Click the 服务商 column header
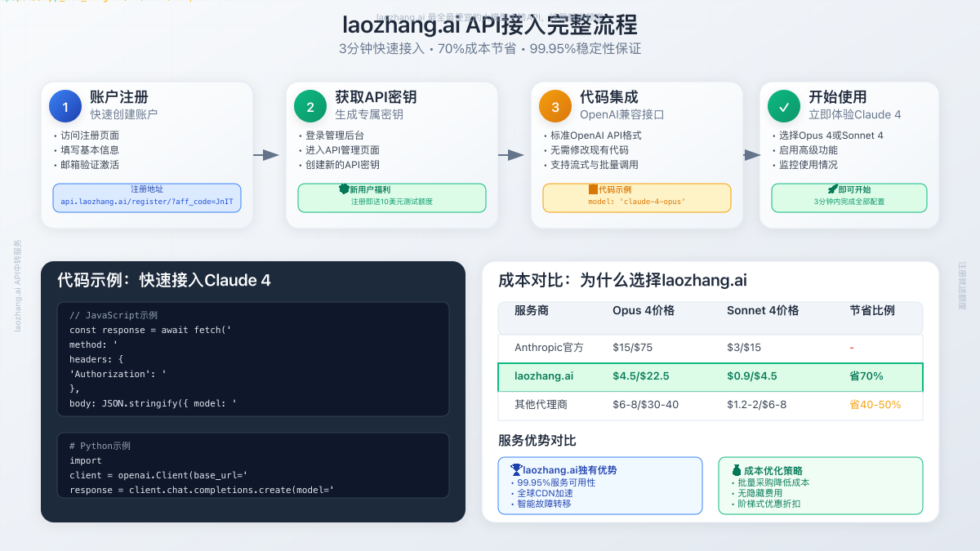This screenshot has width=980, height=551. [532, 310]
